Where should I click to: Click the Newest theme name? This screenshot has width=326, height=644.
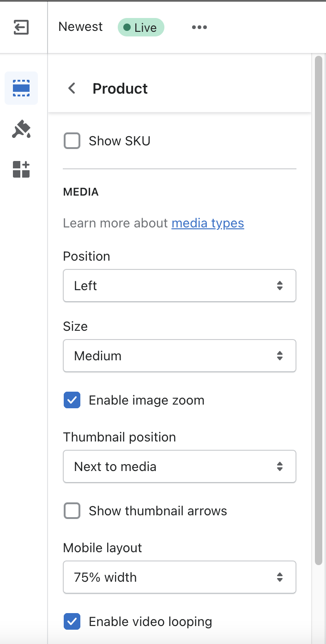tap(81, 27)
